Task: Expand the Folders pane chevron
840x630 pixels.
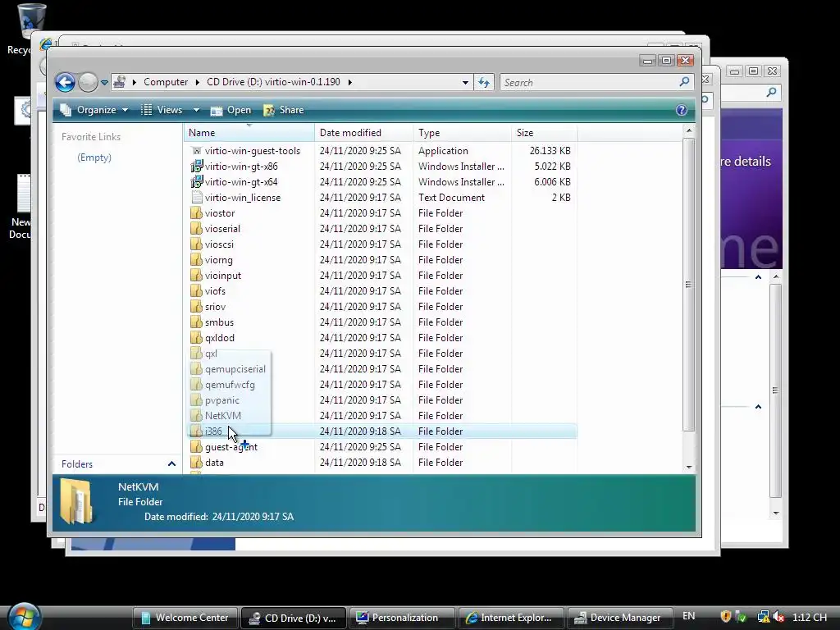Action: 171,464
